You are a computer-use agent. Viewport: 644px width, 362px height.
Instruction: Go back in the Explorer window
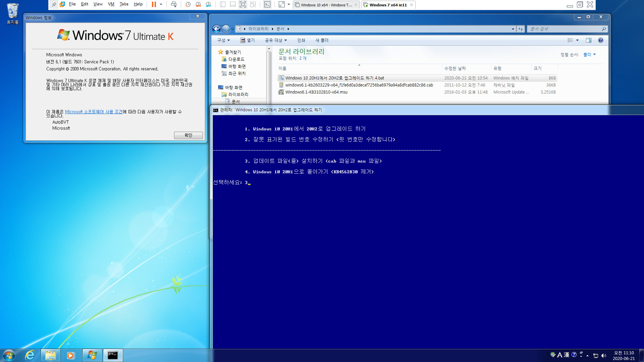217,29
